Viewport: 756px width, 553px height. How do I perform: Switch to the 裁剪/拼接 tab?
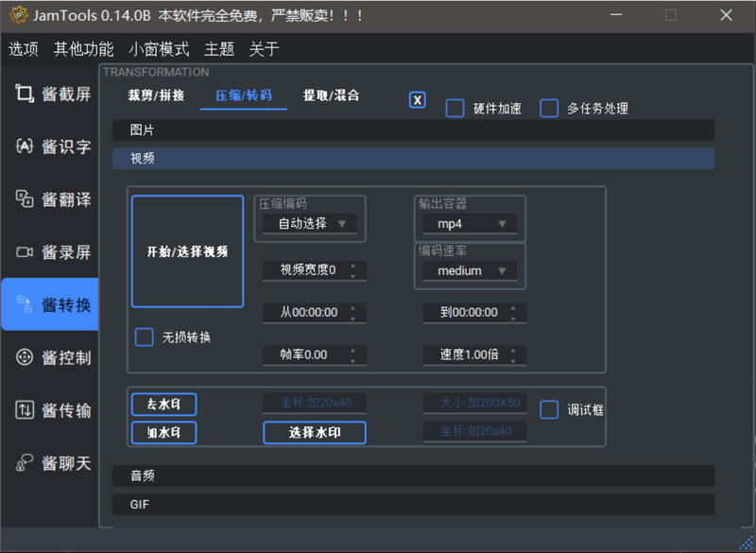pyautogui.click(x=156, y=95)
